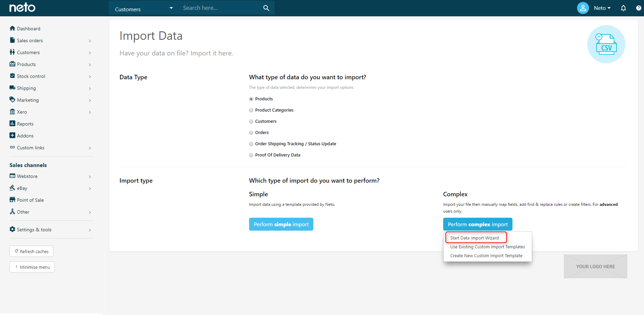Image resolution: width=644 pixels, height=315 pixels.
Task: Click the Addons plus icon
Action: (x=13, y=135)
